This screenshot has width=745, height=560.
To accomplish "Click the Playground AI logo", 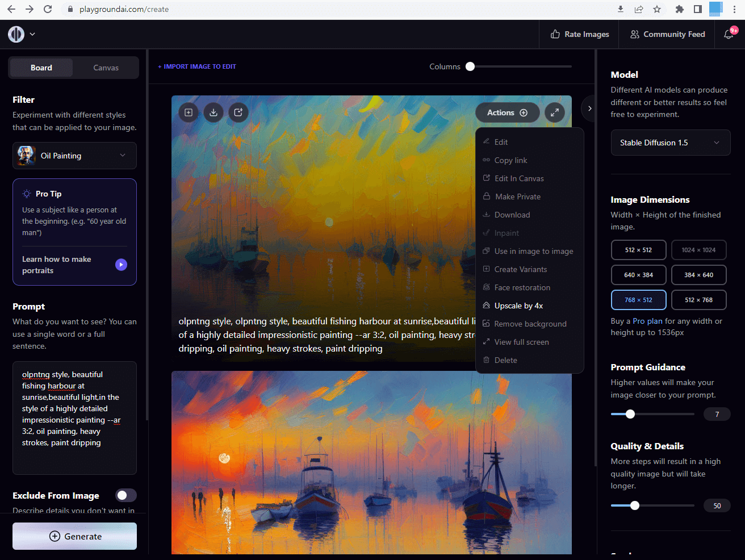I will pyautogui.click(x=16, y=34).
